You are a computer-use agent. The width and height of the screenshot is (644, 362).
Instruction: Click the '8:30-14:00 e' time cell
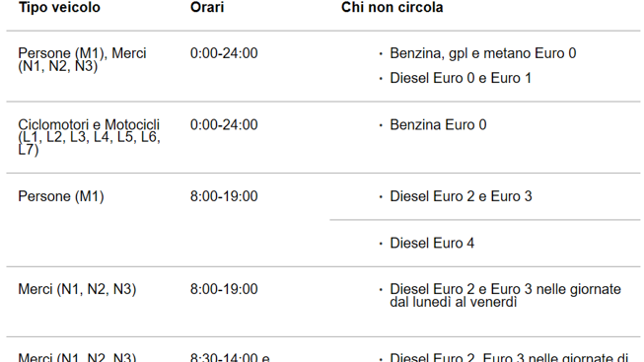tap(230, 357)
